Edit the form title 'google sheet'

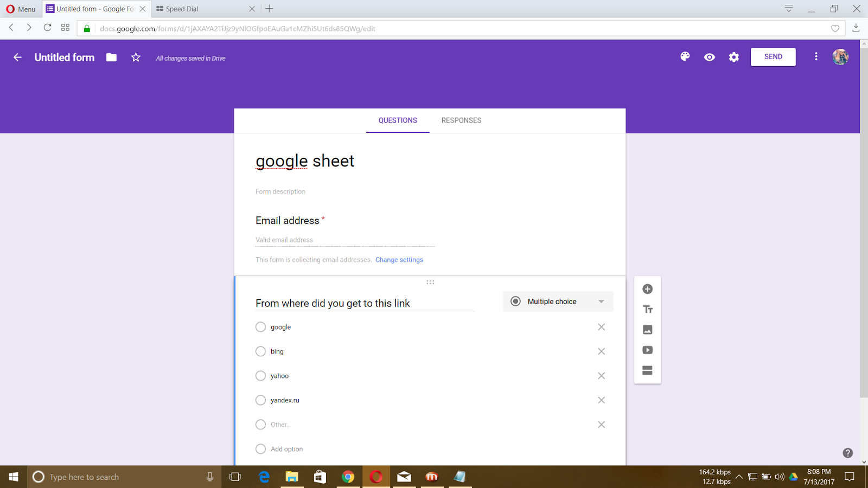pyautogui.click(x=305, y=161)
